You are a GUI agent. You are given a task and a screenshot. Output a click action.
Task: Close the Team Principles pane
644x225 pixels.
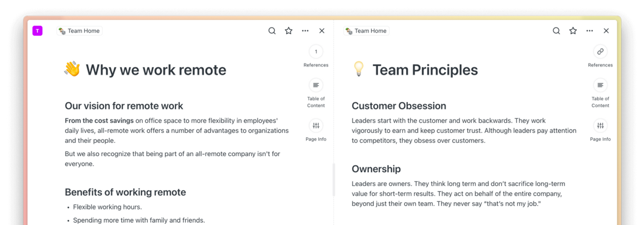[606, 31]
